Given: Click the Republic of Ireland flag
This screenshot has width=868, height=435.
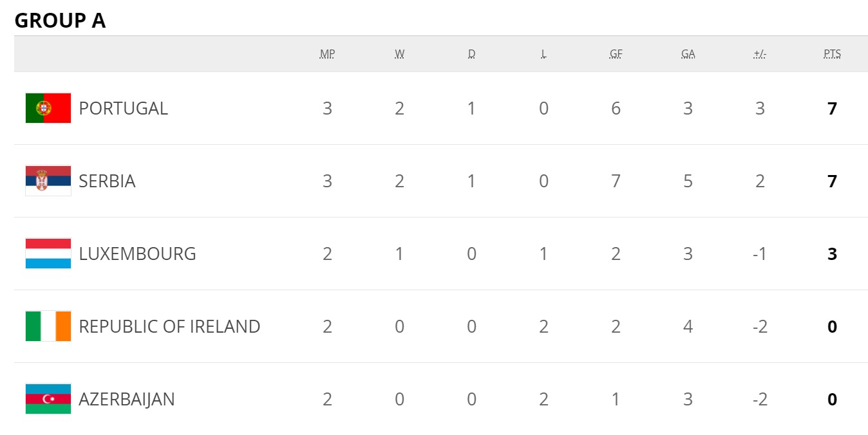Looking at the screenshot, I should pos(48,326).
